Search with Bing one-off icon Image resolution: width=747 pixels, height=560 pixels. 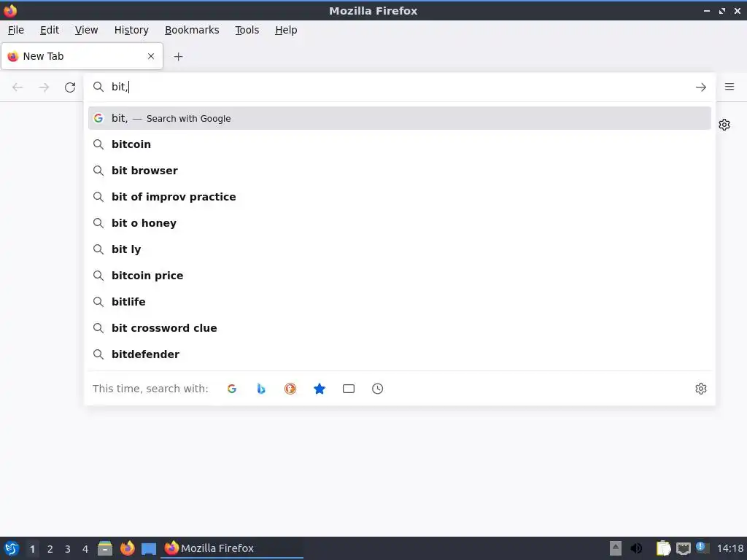261,389
